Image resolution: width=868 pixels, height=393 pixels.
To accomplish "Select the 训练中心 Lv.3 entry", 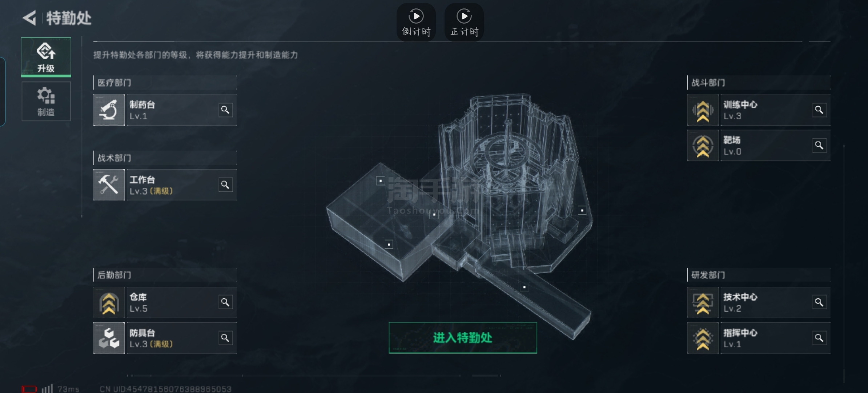I will [x=759, y=110].
